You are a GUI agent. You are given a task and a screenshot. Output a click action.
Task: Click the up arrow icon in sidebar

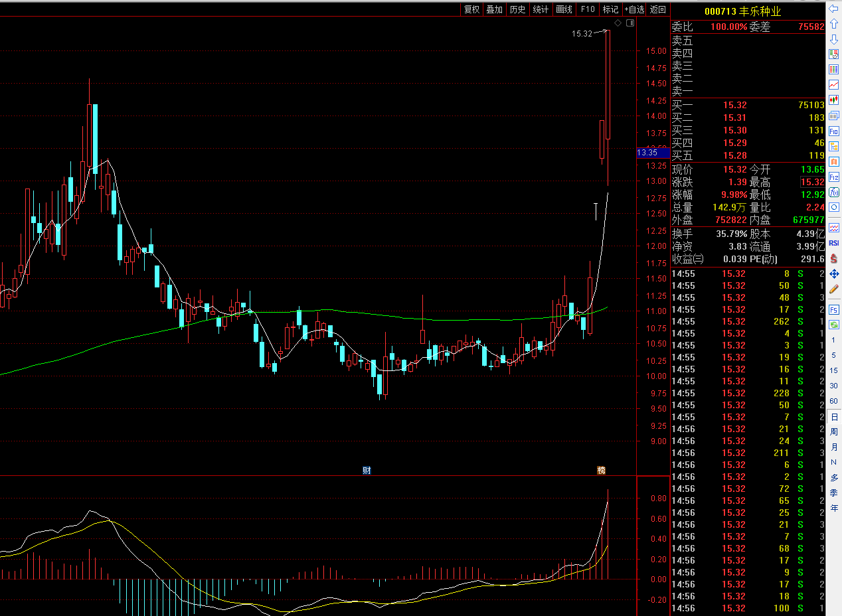tap(833, 24)
